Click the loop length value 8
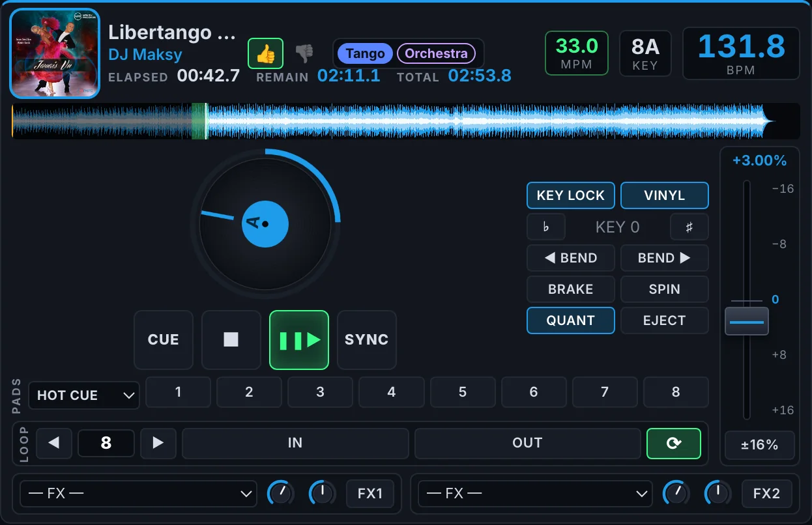 pos(106,443)
